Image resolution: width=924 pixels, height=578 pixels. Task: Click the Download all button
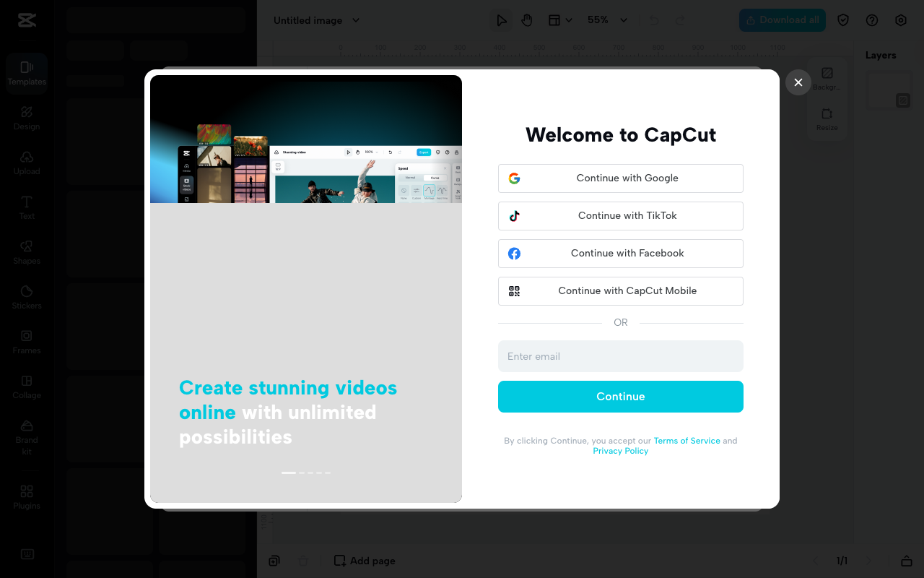(x=783, y=20)
